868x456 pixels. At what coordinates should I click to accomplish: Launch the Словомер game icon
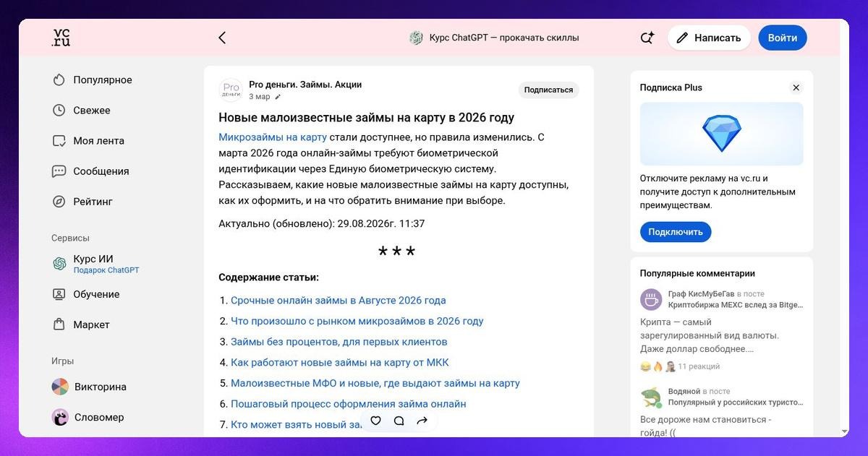[60, 417]
